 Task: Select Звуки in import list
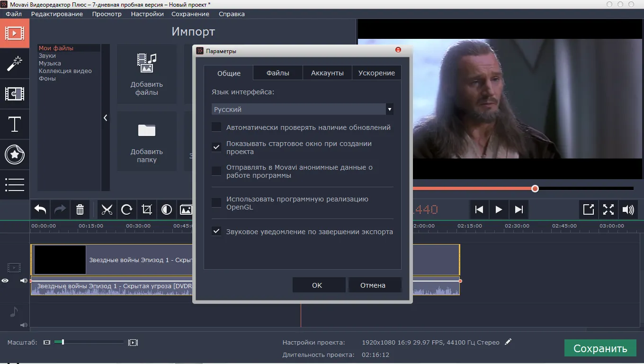(x=47, y=55)
